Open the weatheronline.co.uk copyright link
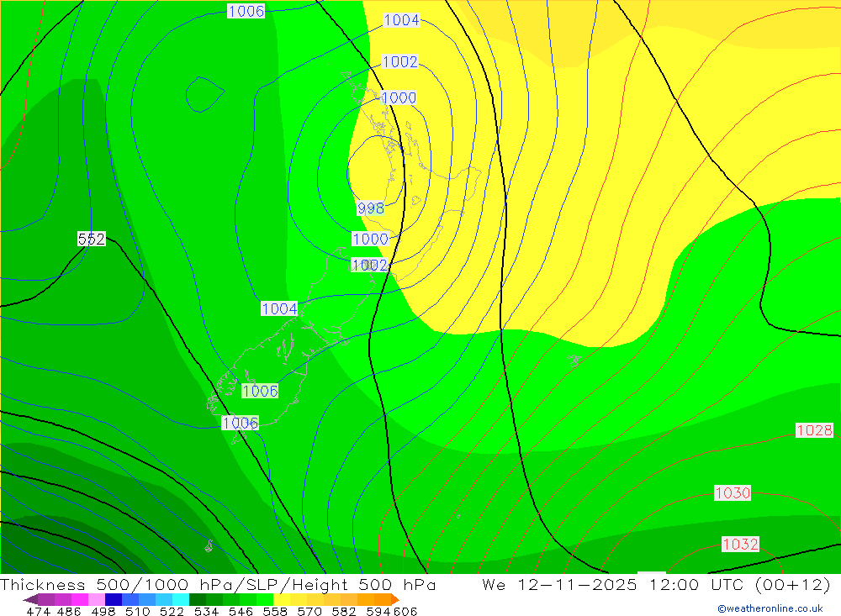The image size is (841, 616). 770,608
